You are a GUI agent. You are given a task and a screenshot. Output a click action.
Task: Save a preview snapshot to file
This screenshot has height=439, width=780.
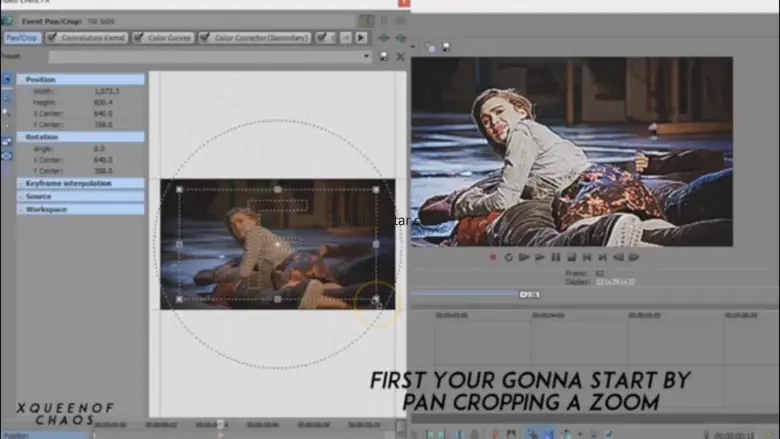click(x=446, y=47)
